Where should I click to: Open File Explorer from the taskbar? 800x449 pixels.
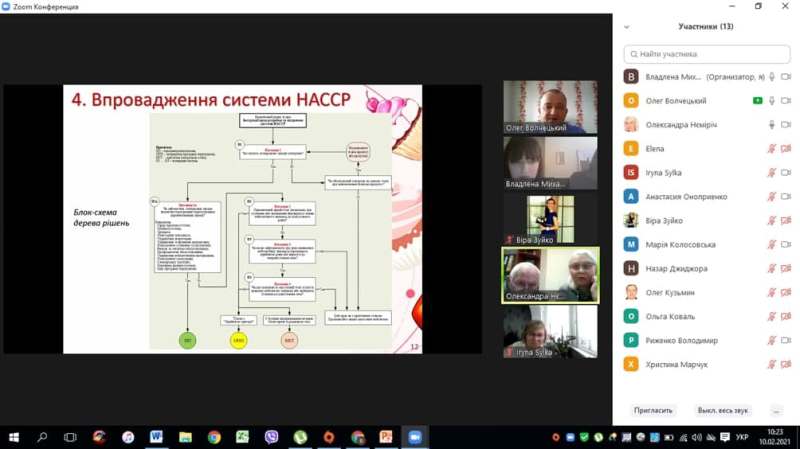(x=185, y=437)
